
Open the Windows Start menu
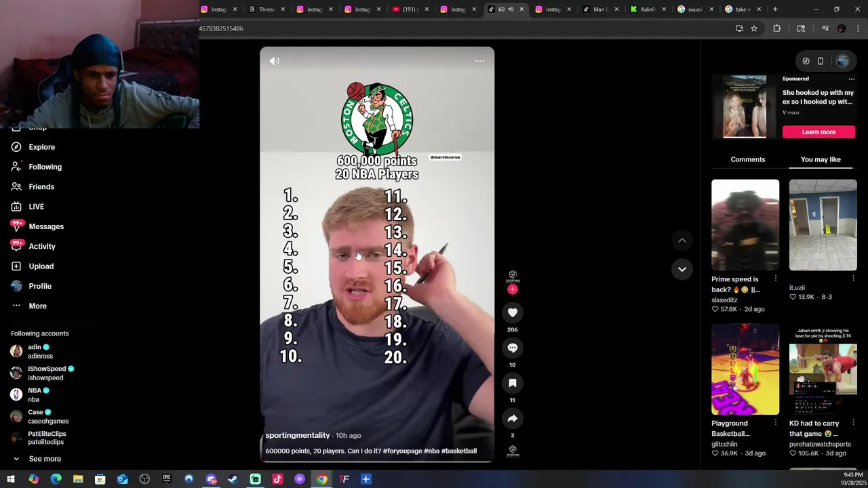tap(11, 479)
